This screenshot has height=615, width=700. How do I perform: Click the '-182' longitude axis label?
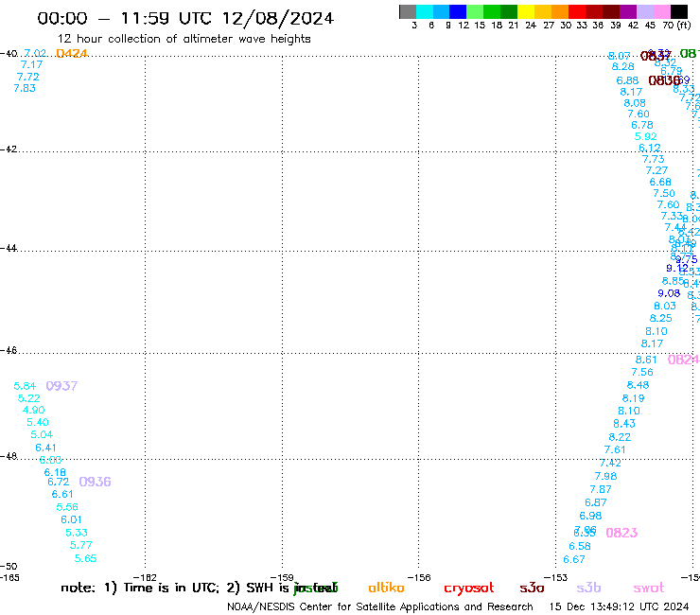click(145, 577)
